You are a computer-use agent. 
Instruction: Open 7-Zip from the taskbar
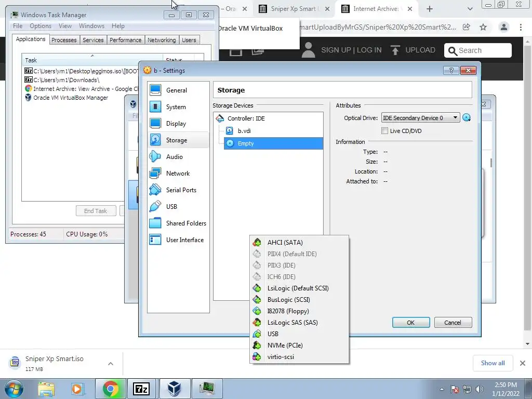pos(142,389)
